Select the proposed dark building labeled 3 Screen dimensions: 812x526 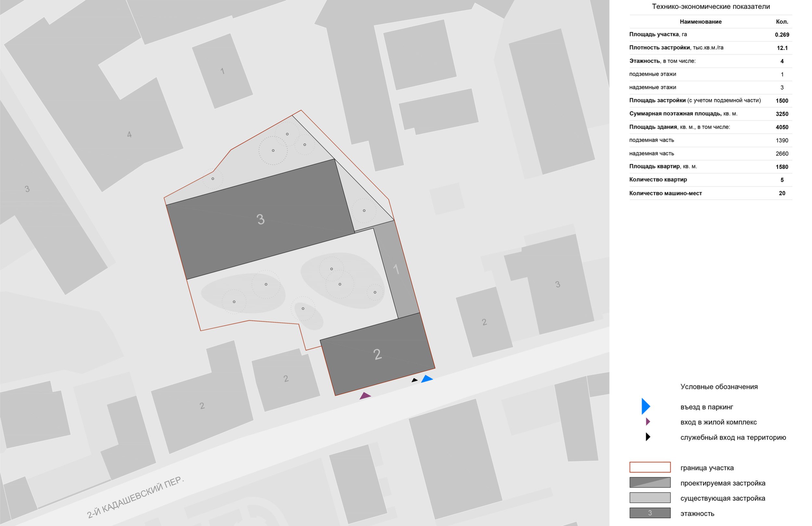(260, 219)
